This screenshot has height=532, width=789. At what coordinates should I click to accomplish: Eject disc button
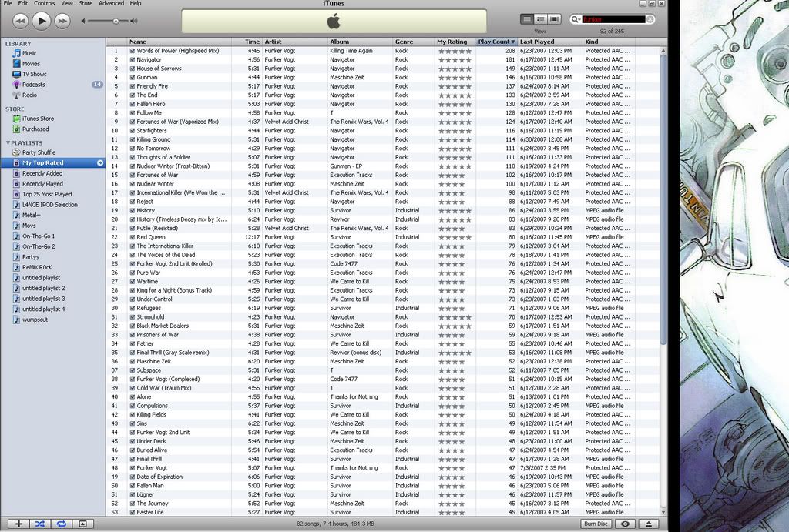coord(649,524)
